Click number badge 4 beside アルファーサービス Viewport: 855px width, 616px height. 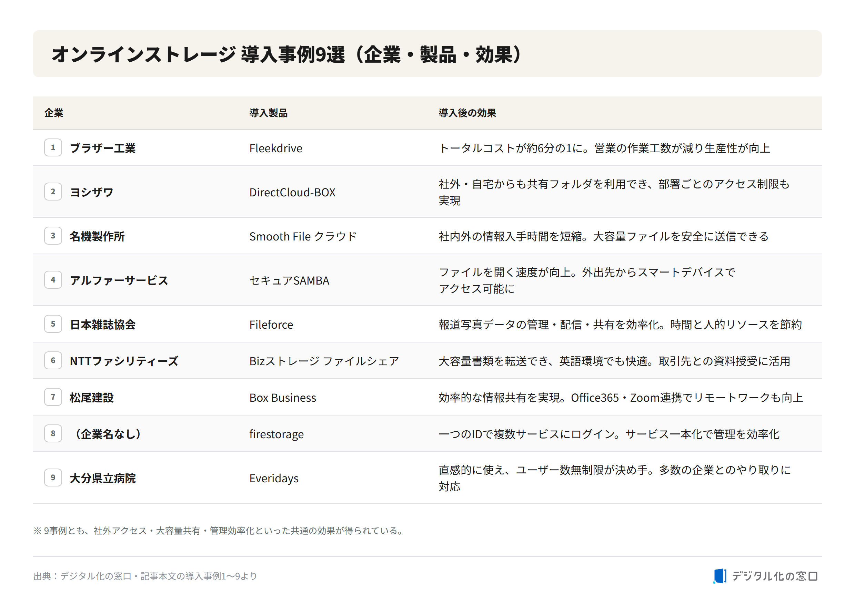click(53, 280)
